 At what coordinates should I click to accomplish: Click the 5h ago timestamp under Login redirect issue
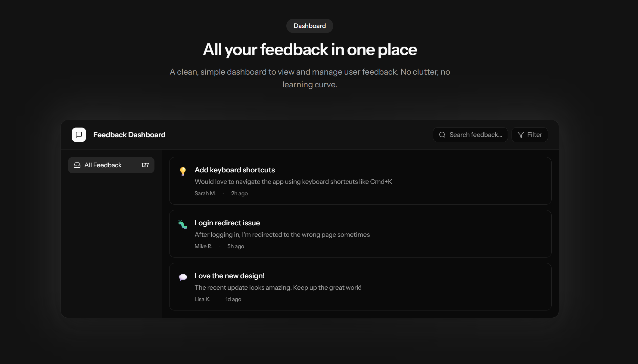(235, 246)
